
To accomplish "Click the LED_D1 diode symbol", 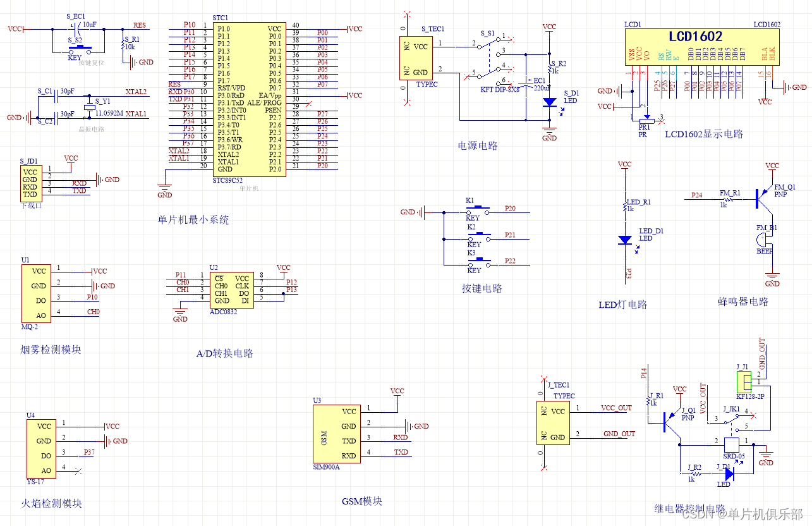I will pos(625,240).
